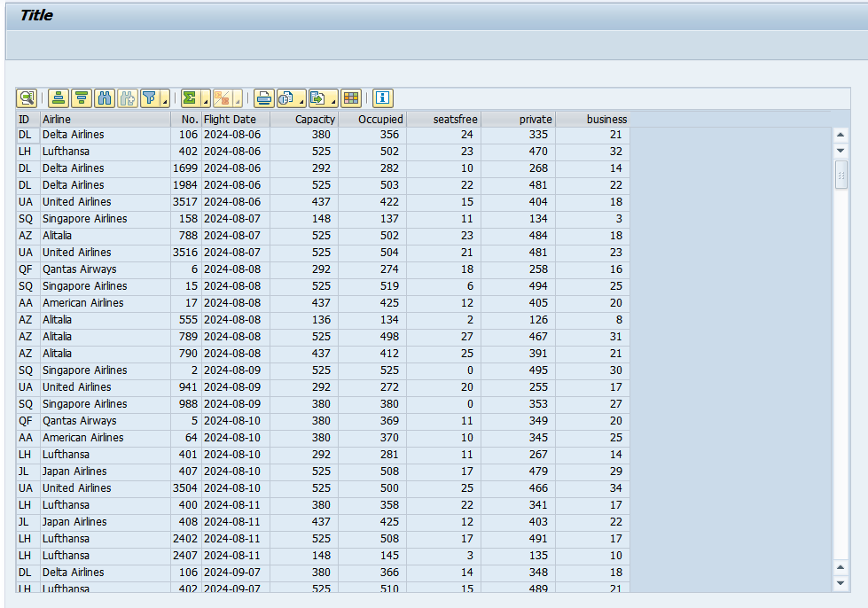Select the Flight Date column header

236,119
